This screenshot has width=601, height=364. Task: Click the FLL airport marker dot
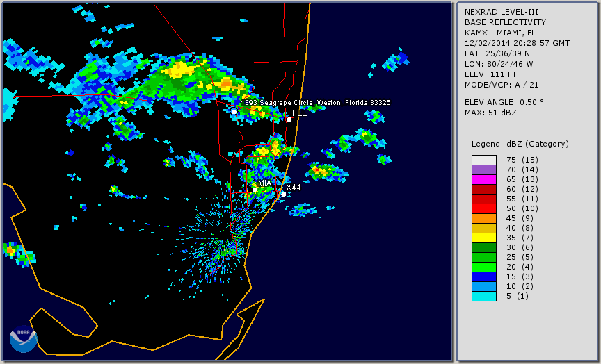point(289,119)
